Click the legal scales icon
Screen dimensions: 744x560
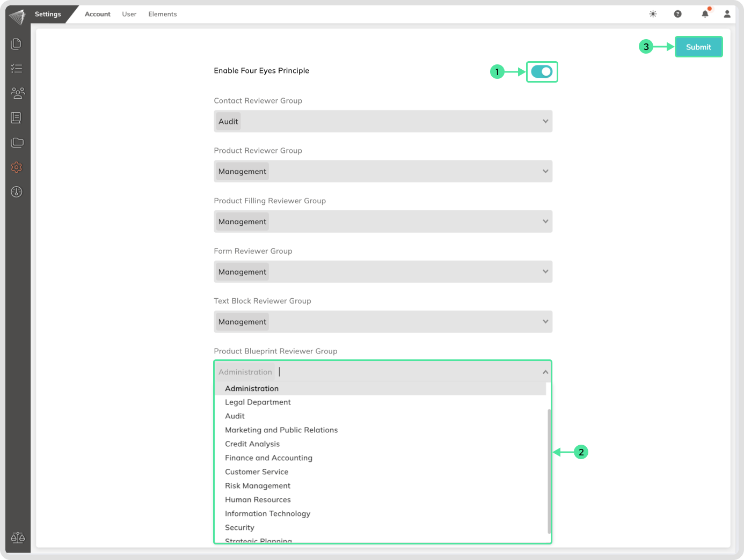tap(18, 537)
